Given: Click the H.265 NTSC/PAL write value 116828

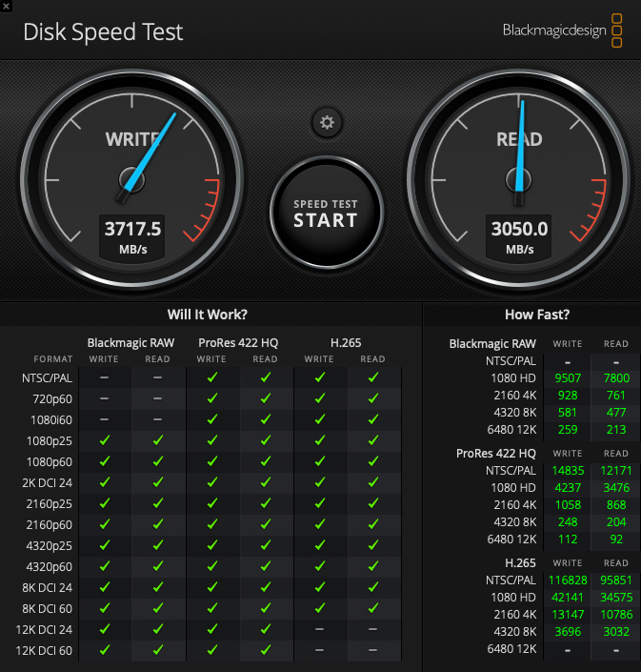Looking at the screenshot, I should point(568,580).
